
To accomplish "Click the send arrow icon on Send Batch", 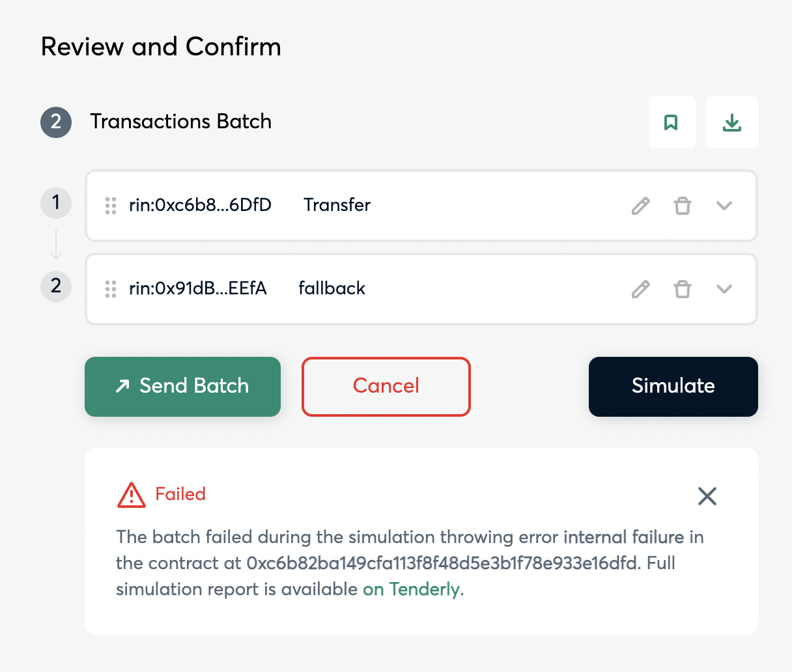I will pyautogui.click(x=122, y=386).
